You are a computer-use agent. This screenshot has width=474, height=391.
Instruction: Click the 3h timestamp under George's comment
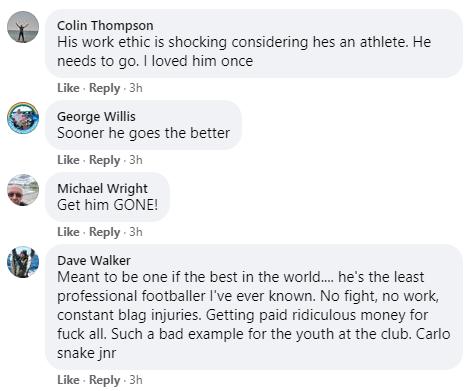[136, 160]
